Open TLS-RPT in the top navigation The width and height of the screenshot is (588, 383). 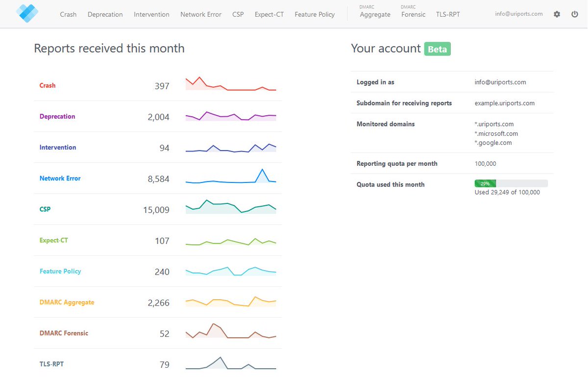(448, 14)
